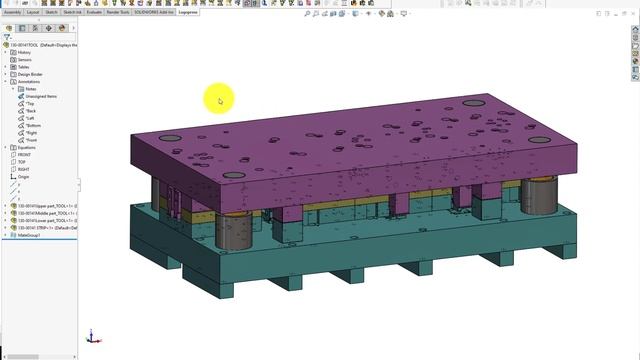Image resolution: width=640 pixels, height=360 pixels.
Task: Select the *Bottom annotation view
Action: pos(29,125)
